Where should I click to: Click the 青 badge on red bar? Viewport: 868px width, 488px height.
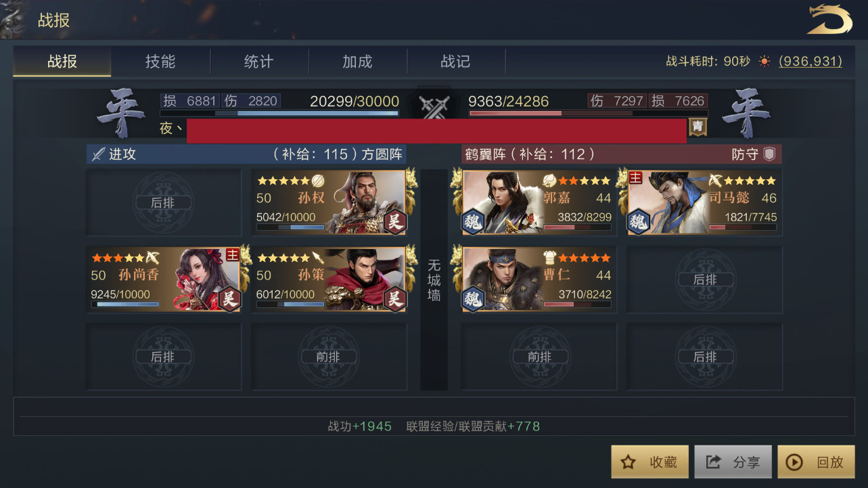tap(698, 127)
